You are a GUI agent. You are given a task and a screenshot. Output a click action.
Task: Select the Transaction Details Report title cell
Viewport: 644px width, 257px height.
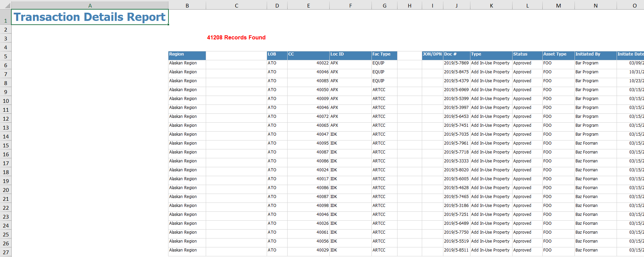coord(90,17)
